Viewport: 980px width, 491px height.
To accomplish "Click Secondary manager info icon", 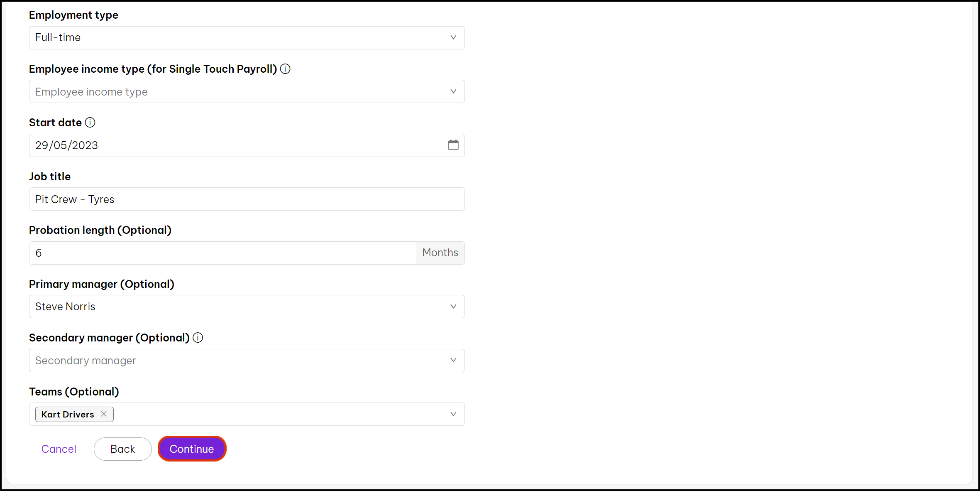I will [198, 338].
